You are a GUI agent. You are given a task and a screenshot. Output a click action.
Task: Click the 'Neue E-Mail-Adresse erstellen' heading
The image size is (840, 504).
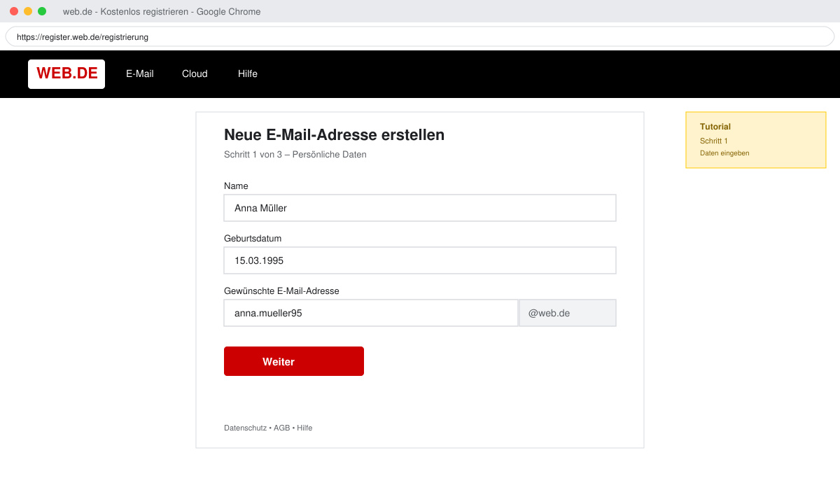tap(334, 135)
